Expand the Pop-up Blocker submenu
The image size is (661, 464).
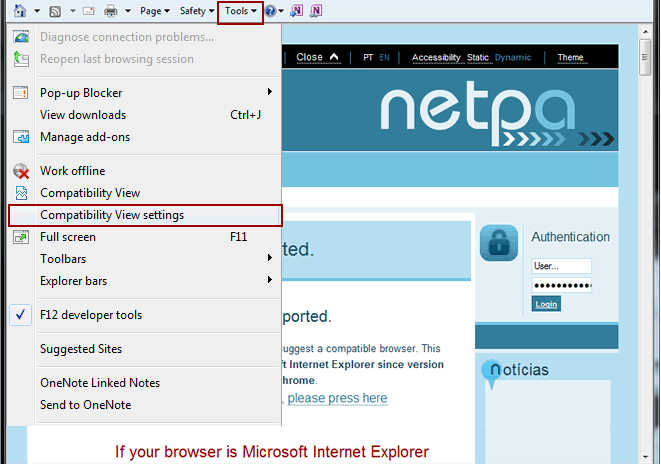[x=269, y=92]
